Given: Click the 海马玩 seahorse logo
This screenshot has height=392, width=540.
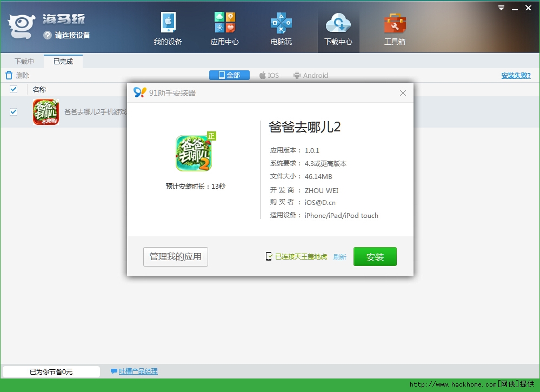Looking at the screenshot, I should (22, 26).
